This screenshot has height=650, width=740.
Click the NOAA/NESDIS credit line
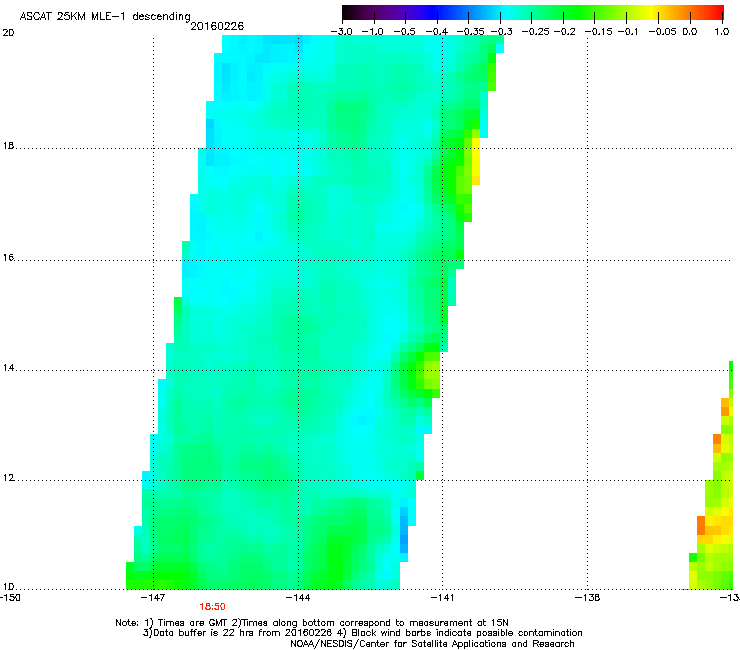click(x=432, y=644)
